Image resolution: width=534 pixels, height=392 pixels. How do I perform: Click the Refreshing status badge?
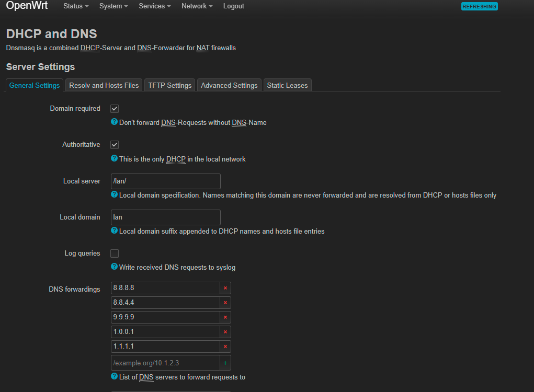[x=479, y=7]
